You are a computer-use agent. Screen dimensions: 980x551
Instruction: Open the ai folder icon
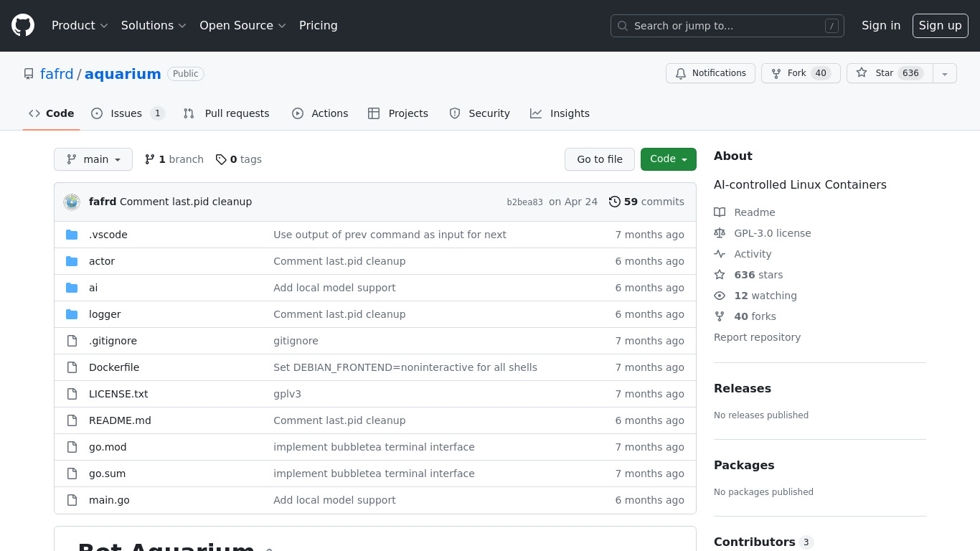[x=72, y=288]
